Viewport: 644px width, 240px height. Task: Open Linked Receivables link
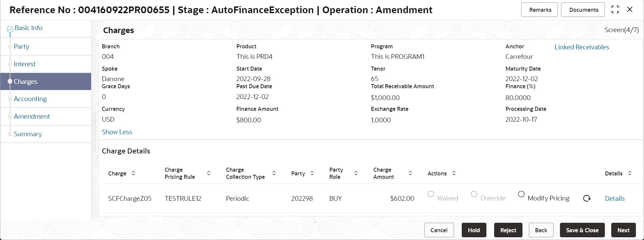582,47
